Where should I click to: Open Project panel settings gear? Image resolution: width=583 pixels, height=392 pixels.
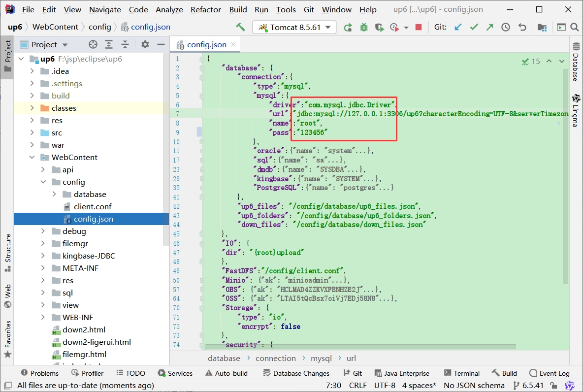click(145, 44)
